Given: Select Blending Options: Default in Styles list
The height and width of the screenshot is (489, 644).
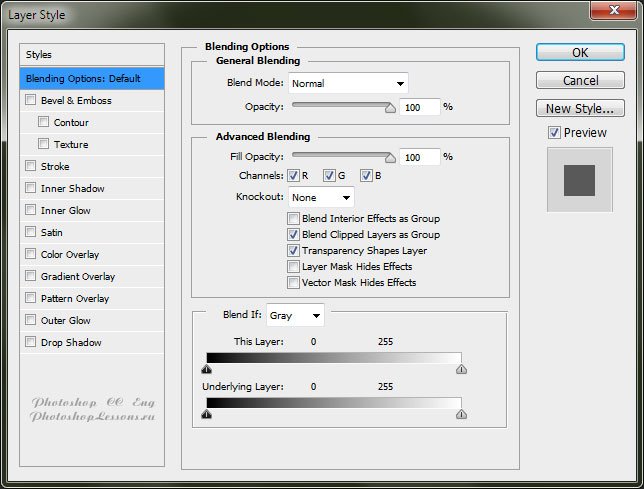Looking at the screenshot, I should point(92,78).
